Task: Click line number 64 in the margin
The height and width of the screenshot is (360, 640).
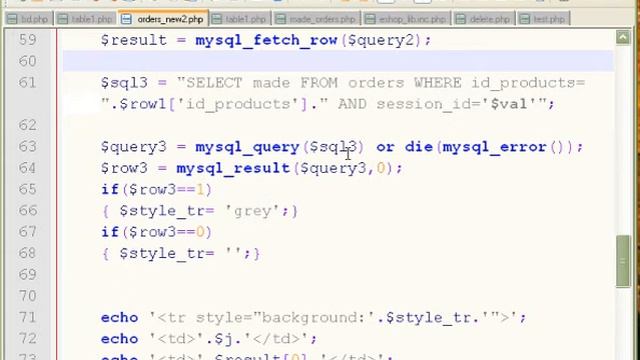Action: tap(27, 168)
